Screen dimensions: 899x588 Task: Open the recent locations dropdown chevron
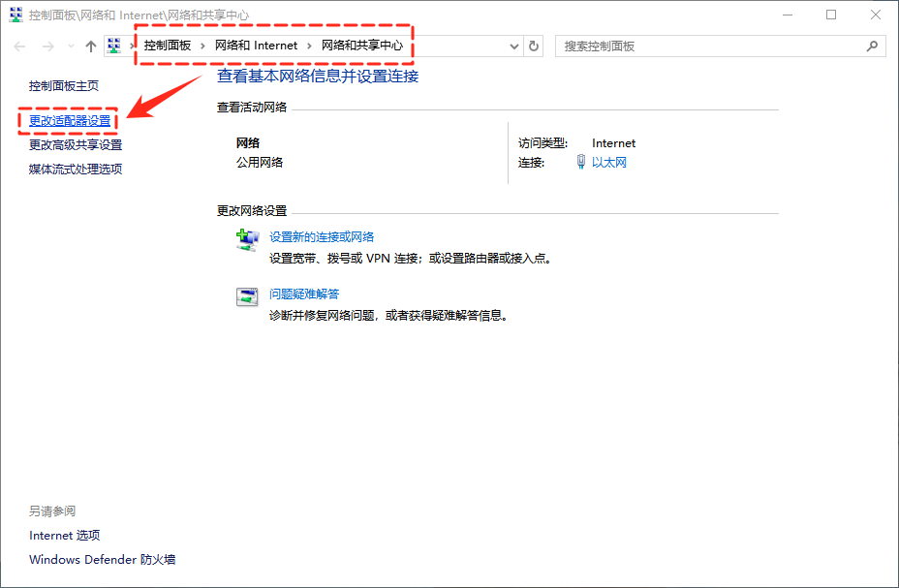coord(70,46)
